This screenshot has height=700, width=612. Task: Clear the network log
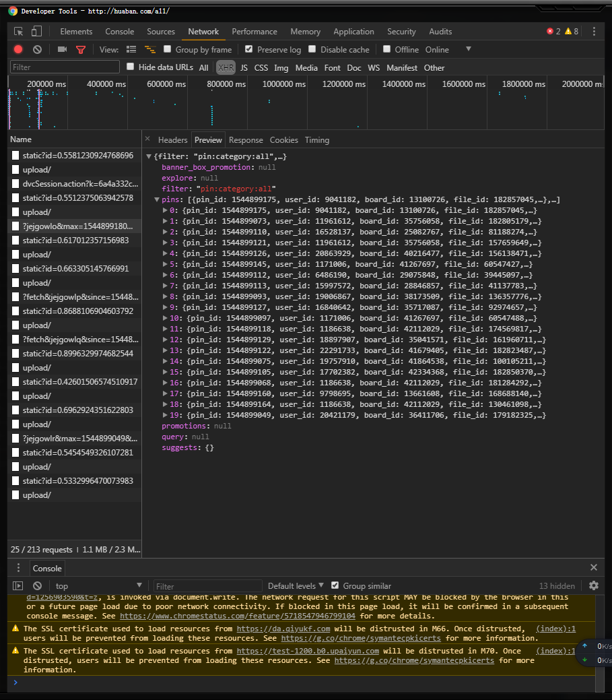(x=38, y=49)
